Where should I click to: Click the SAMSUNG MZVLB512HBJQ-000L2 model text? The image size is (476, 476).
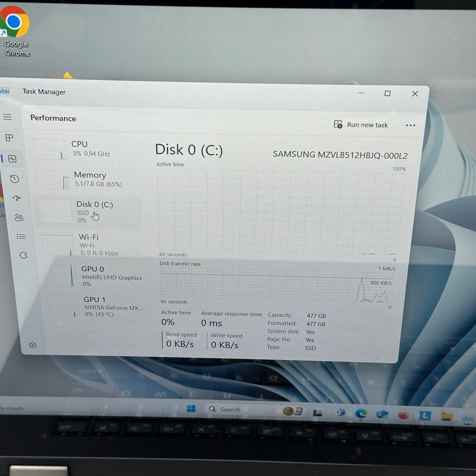[x=340, y=155]
